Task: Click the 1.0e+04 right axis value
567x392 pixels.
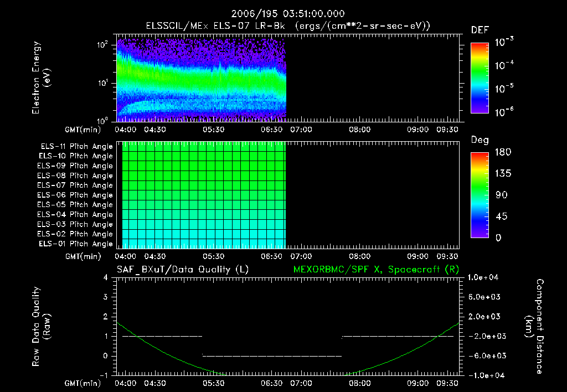Action: (483, 278)
